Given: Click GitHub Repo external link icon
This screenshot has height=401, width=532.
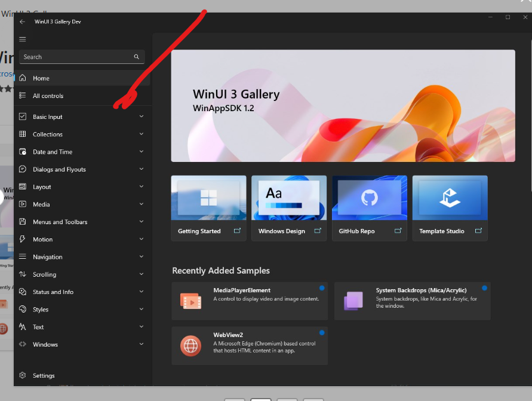Looking at the screenshot, I should coord(398,231).
